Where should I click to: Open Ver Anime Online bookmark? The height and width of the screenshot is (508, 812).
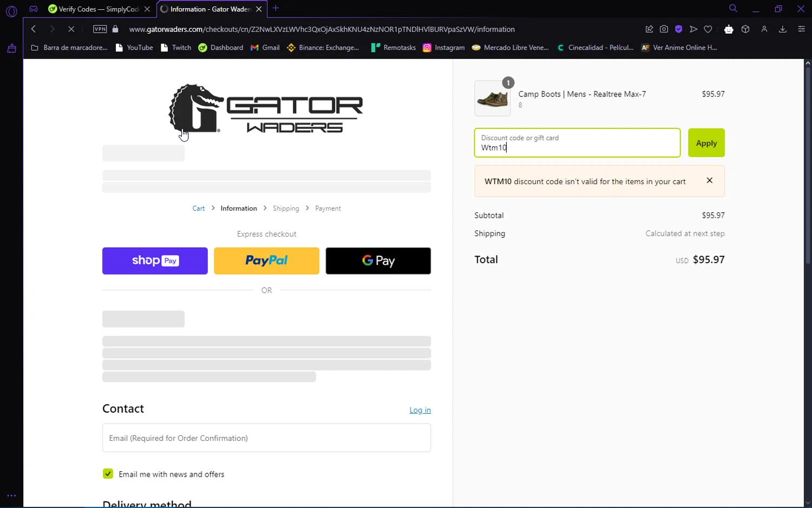tap(679, 48)
